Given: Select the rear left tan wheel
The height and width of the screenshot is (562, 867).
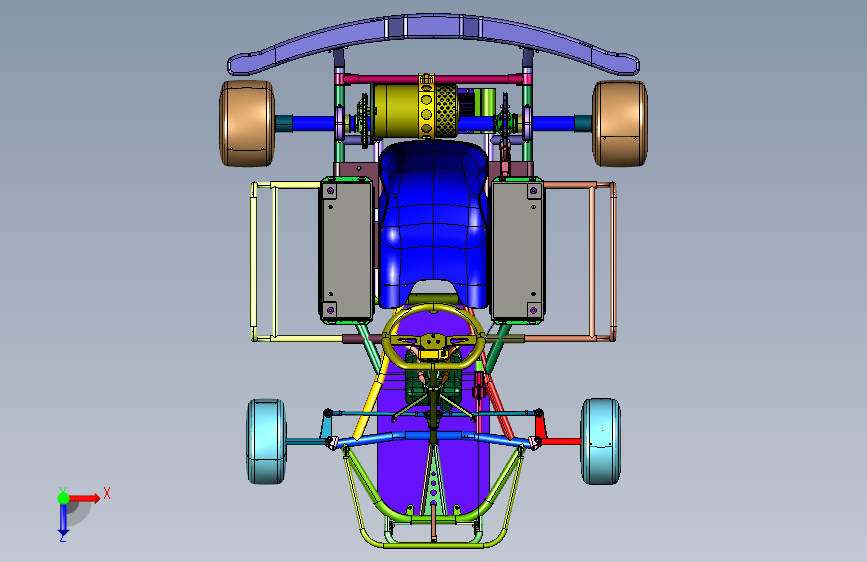Looking at the screenshot, I should click(x=247, y=123).
